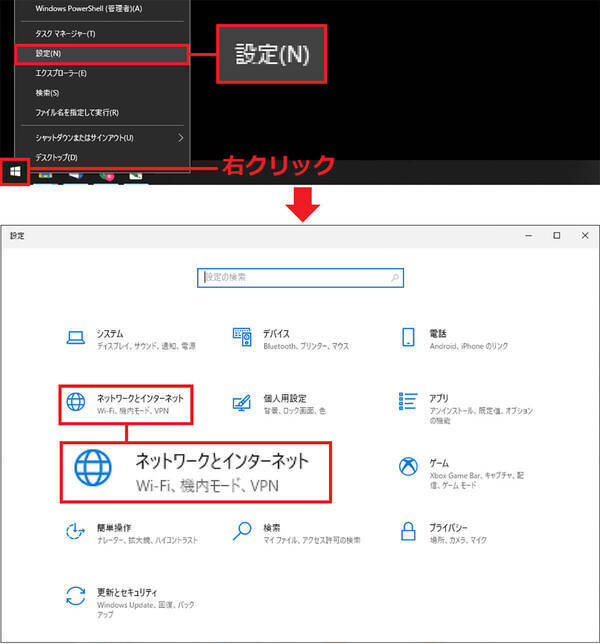Viewport: 600px width, 644px height.
Task: Close the 設定 window
Action: tap(585, 236)
